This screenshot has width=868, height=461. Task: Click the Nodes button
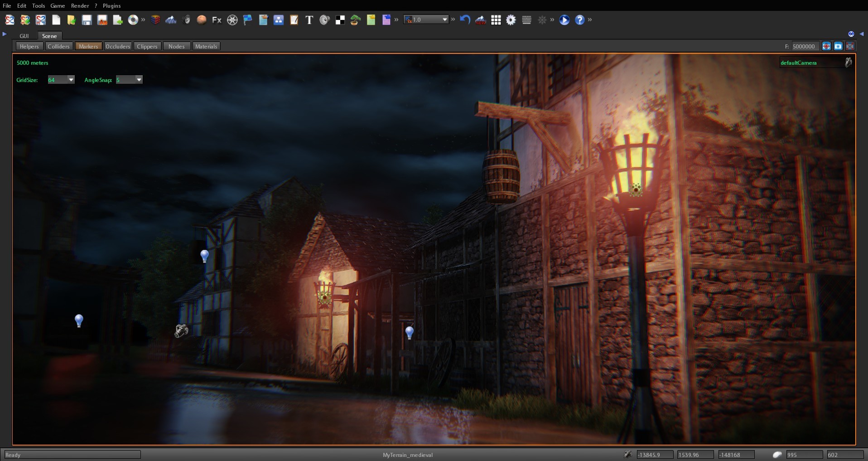point(176,46)
